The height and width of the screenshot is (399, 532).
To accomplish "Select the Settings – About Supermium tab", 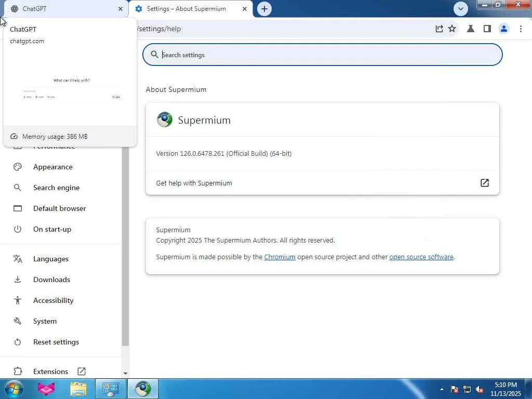I will click(191, 9).
